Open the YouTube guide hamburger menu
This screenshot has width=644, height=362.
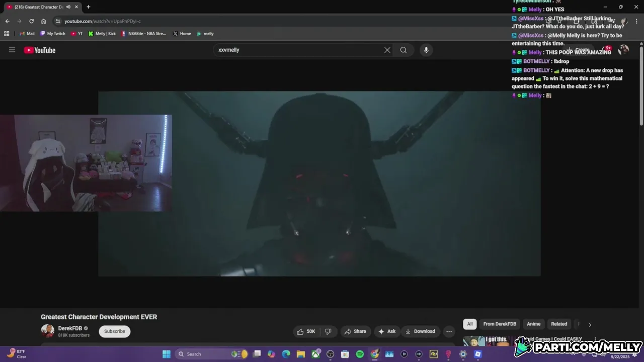pos(12,50)
